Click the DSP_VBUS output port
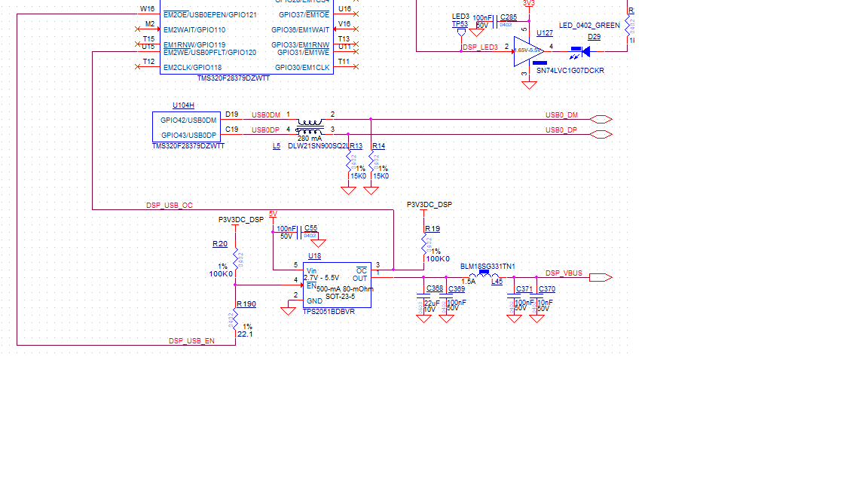This screenshot has width=868, height=488. click(599, 276)
